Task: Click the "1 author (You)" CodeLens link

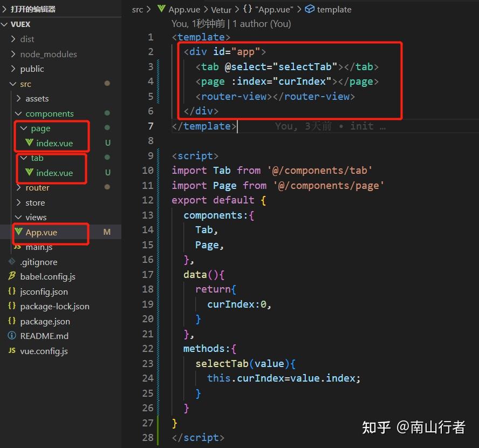Action: coord(262,24)
